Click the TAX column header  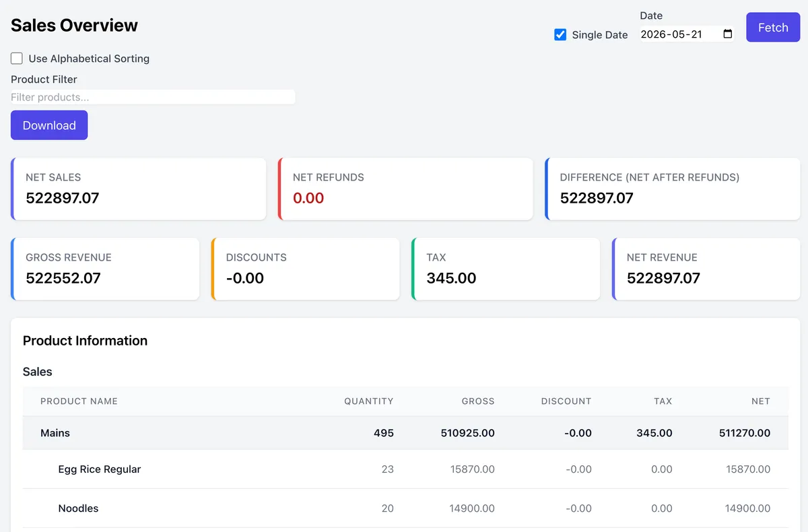tap(663, 401)
